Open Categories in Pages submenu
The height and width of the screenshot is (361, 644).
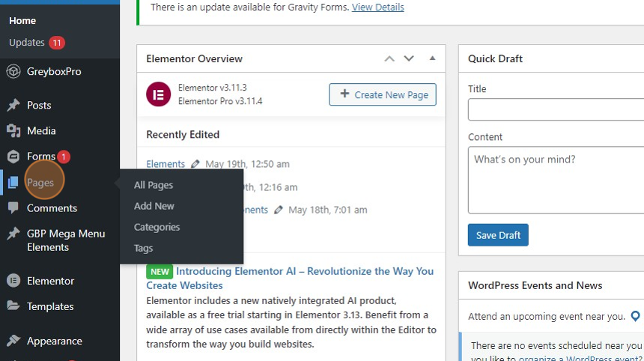point(157,227)
